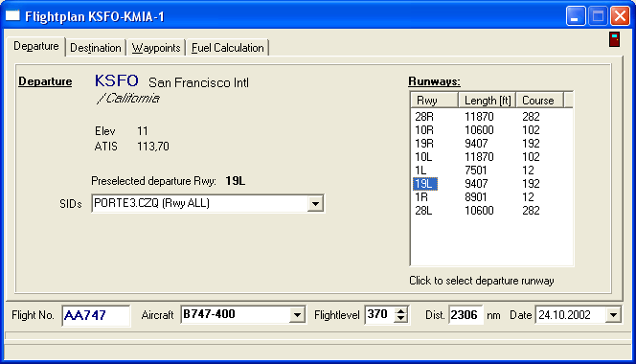
Task: Expand the Aircraft B747-400 dropdown
Action: pos(297,315)
